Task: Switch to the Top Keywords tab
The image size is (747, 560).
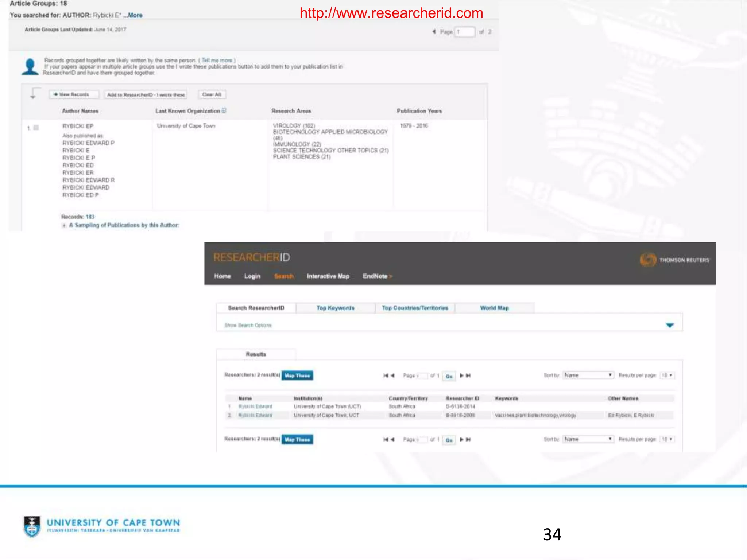Action: 335,308
